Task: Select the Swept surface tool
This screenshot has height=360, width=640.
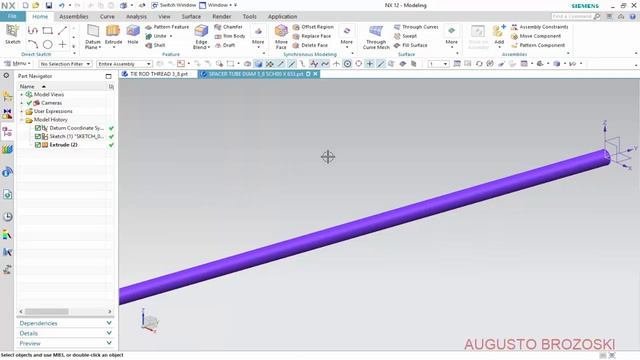Action: [405, 36]
